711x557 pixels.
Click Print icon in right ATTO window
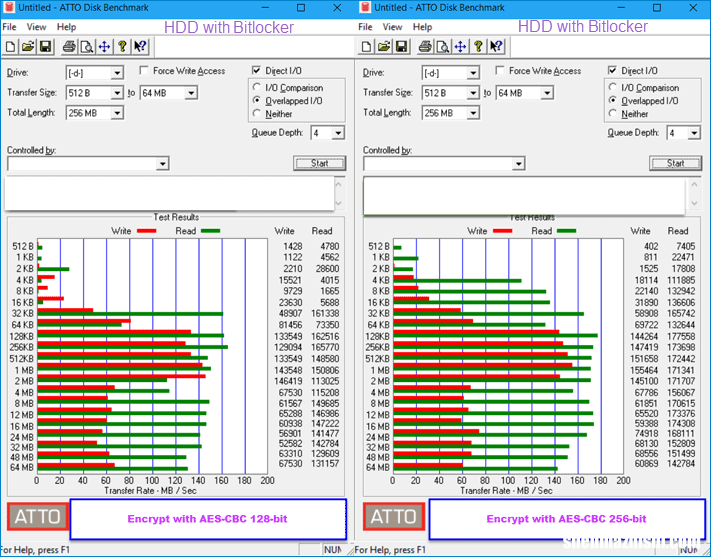click(x=425, y=46)
